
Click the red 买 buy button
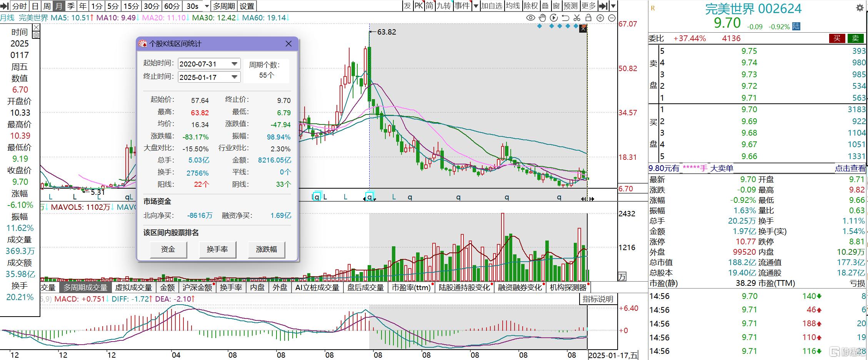tap(837, 38)
